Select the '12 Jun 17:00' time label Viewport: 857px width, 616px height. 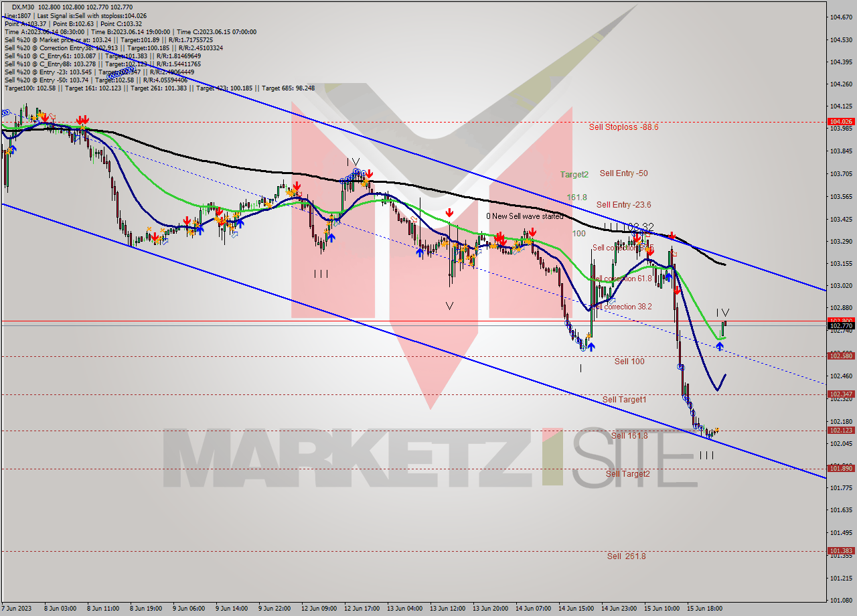(x=362, y=609)
